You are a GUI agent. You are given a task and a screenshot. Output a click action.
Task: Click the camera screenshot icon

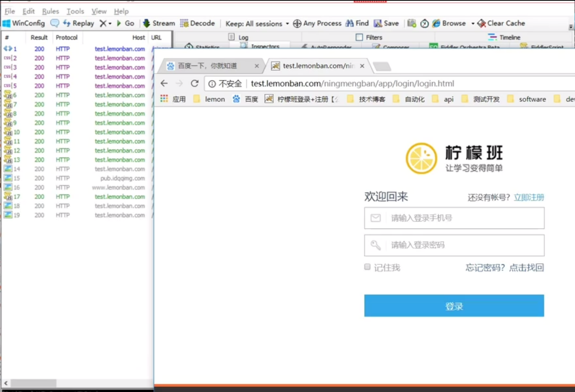pyautogui.click(x=412, y=23)
